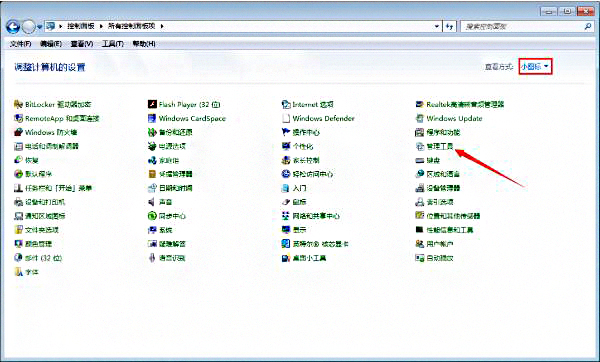Open the Windows firewall (防火墙) icon
Viewport: 600px width, 362px height.
[x=18, y=132]
